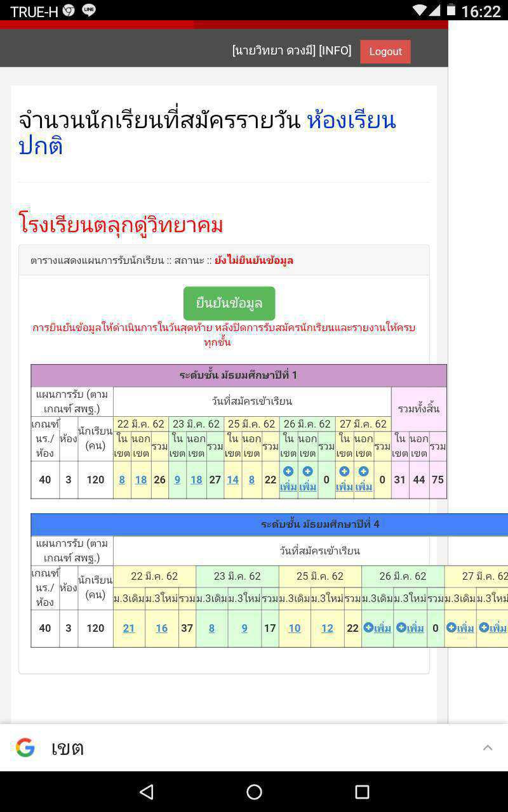
Task: Add out-of-zone applicants for 26 มี.ค. 62, grade 1
Action: (308, 480)
